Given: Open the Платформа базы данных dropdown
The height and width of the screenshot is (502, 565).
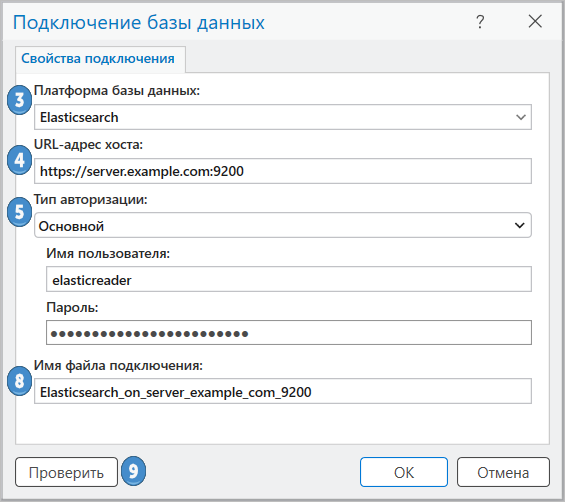Looking at the screenshot, I should tap(282, 117).
